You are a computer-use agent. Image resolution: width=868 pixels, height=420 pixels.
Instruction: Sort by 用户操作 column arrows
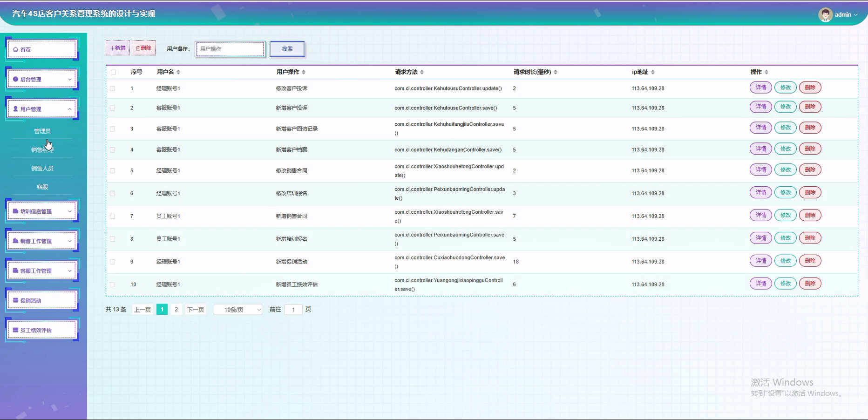(304, 72)
